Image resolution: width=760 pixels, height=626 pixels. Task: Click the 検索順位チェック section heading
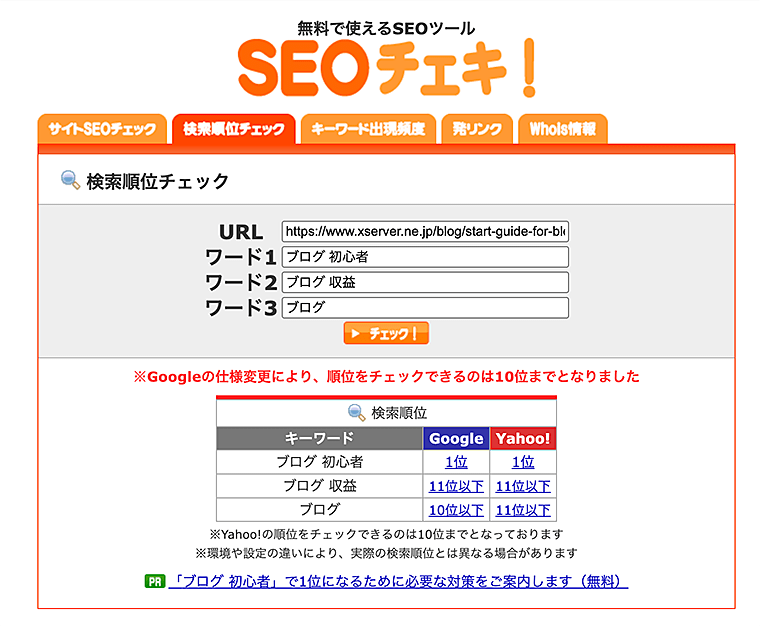tap(157, 181)
